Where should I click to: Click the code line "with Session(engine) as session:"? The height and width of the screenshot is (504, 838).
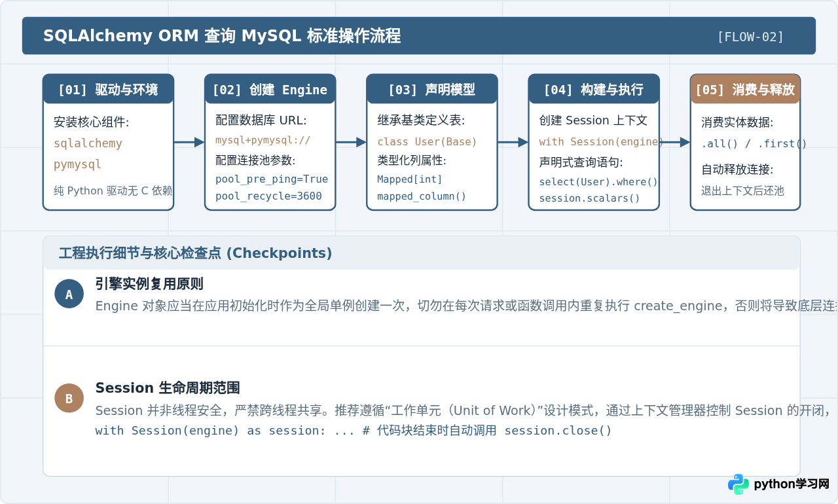click(354, 431)
